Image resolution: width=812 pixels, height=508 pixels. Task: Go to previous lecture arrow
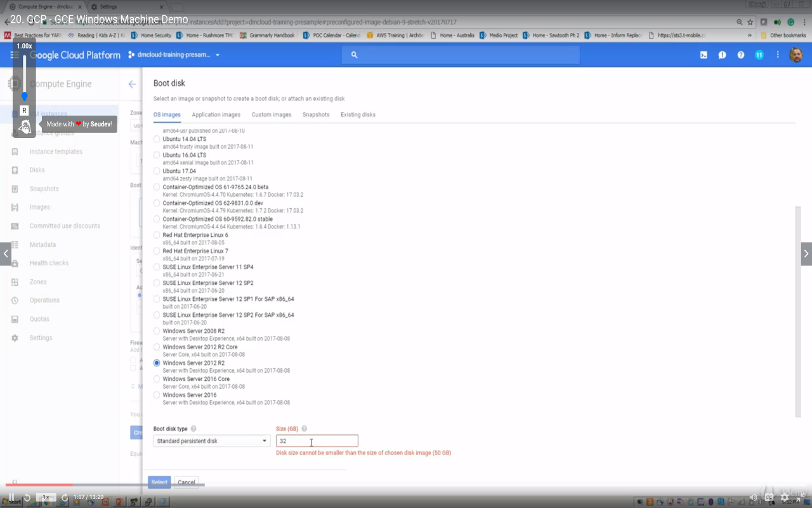tap(6, 254)
